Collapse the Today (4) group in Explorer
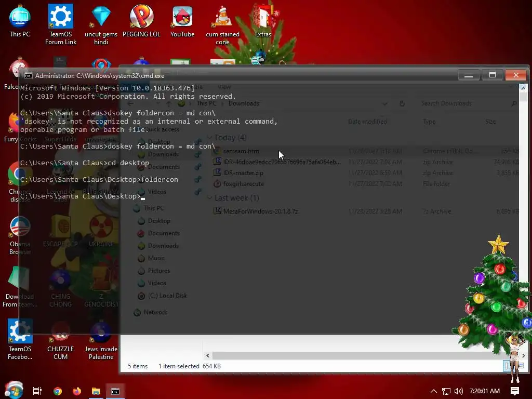The width and height of the screenshot is (532, 399). click(x=210, y=137)
